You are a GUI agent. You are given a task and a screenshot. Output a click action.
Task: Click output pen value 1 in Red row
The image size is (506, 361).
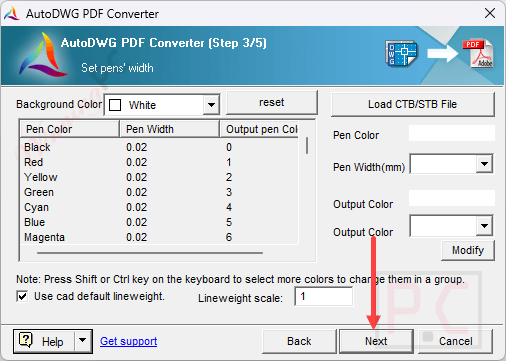pyautogui.click(x=229, y=162)
